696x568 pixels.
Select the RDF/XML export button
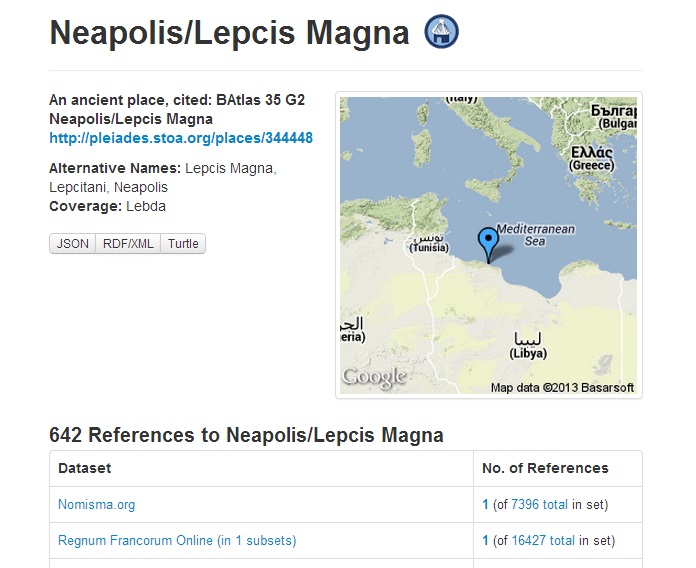click(x=129, y=243)
